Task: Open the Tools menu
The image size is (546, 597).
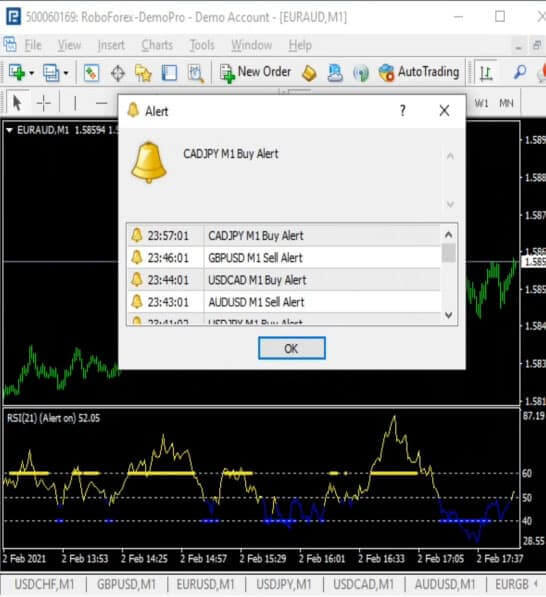Action: pos(202,45)
